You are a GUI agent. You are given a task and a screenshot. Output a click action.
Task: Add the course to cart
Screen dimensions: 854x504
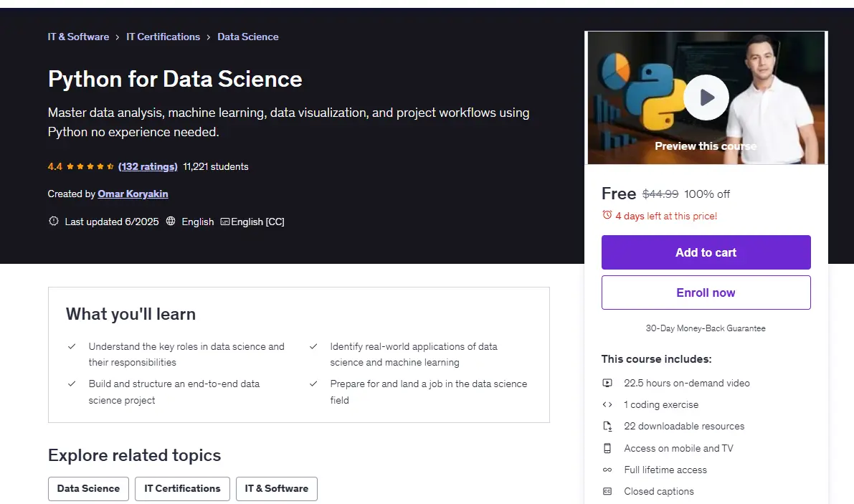coord(706,252)
